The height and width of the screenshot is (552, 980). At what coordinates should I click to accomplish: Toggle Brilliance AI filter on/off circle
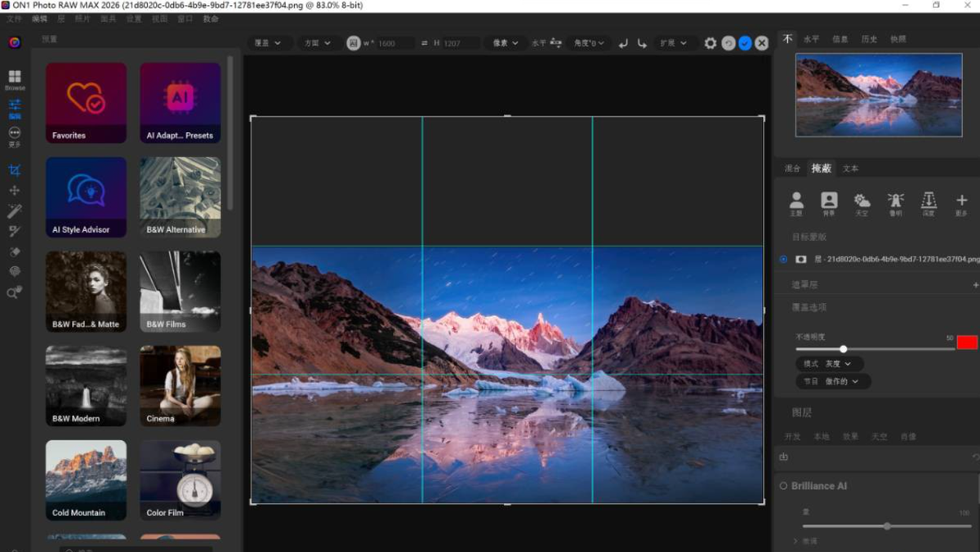[x=783, y=486]
